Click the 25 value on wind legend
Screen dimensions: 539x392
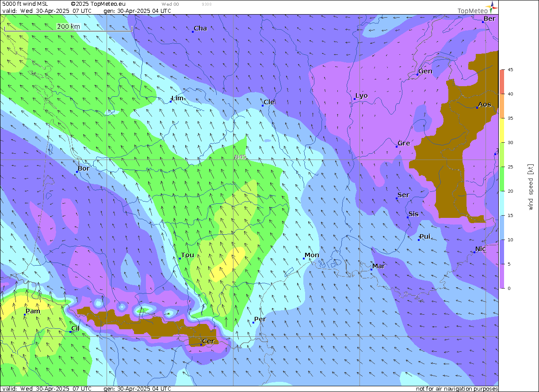tap(510, 167)
